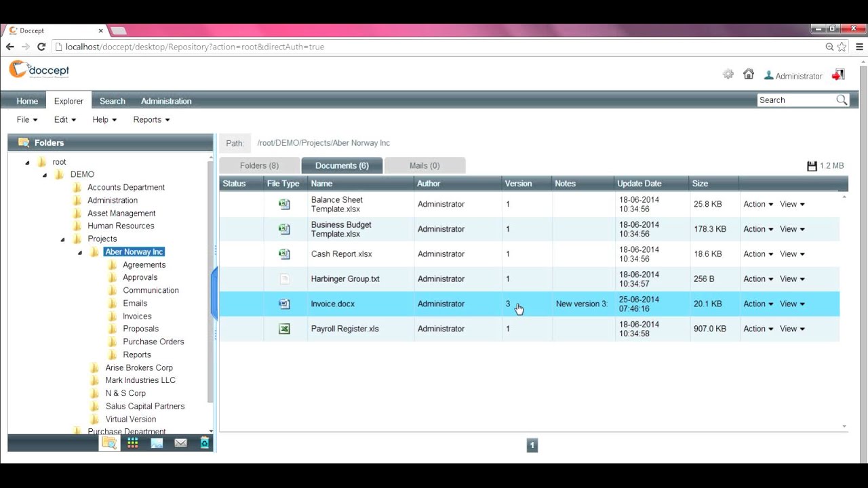Viewport: 868px width, 488px height.
Task: Click into the Search input field
Action: pos(796,100)
